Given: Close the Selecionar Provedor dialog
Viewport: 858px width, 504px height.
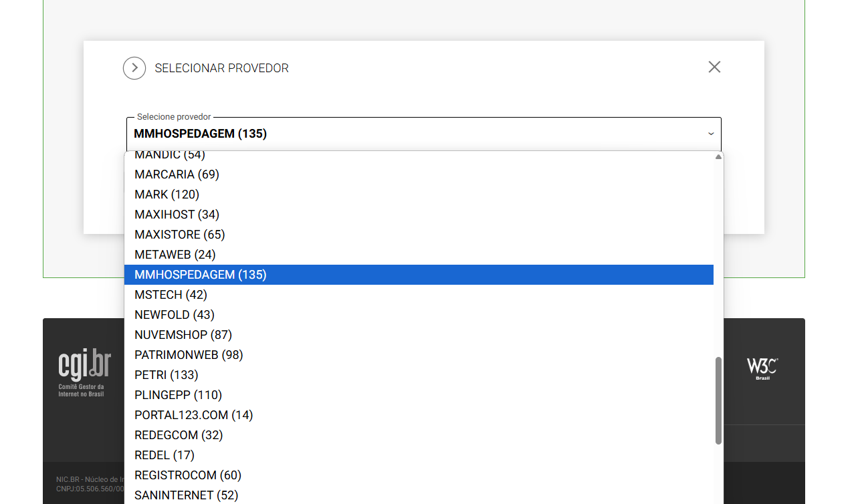Looking at the screenshot, I should click(714, 67).
